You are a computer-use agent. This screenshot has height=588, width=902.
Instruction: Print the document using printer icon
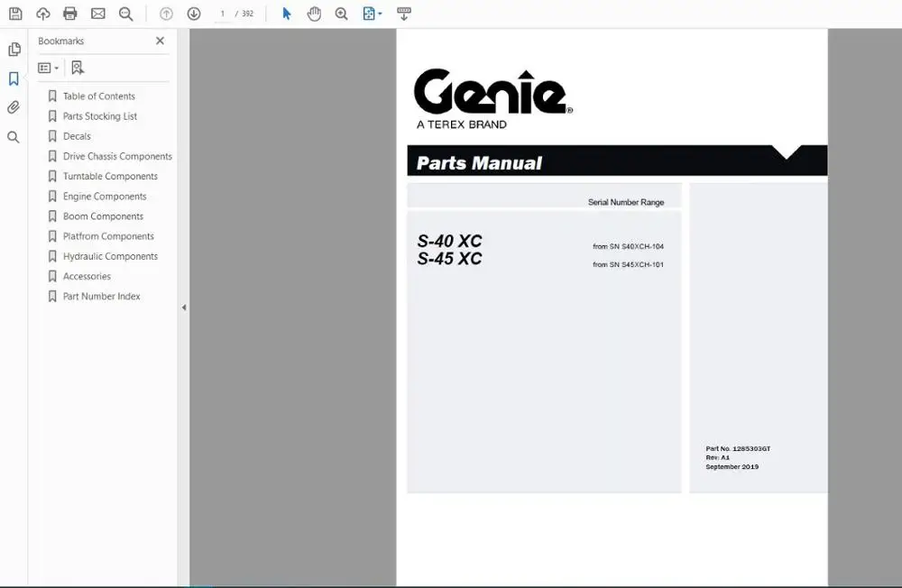pos(70,14)
